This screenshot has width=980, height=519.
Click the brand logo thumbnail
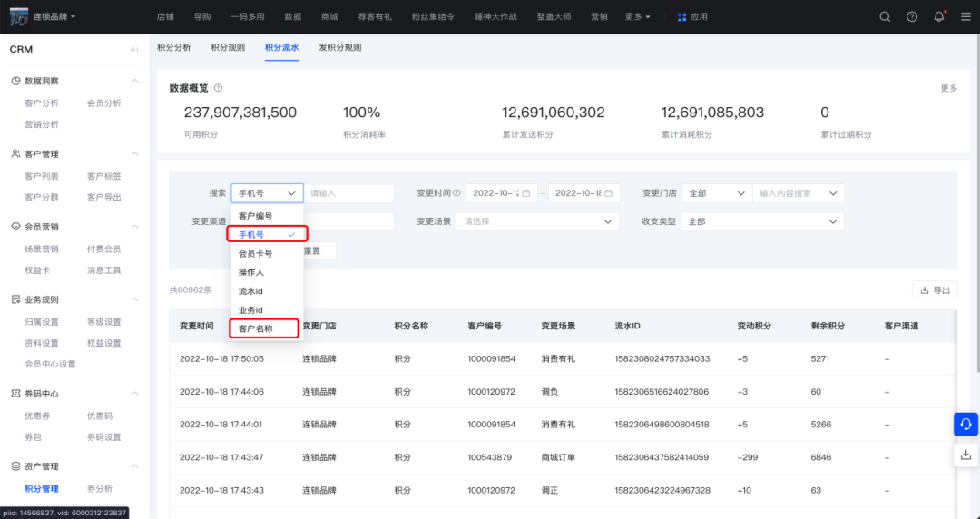19,17
